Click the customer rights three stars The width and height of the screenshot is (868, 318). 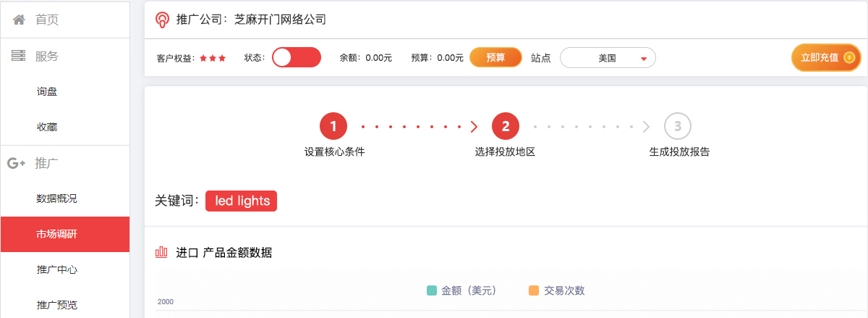coord(213,58)
